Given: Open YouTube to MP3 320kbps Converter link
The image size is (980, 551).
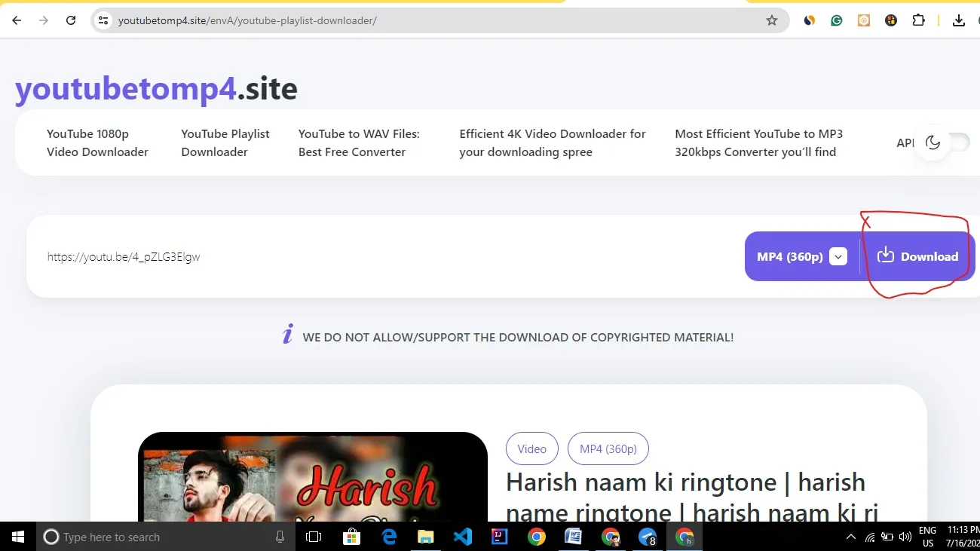Looking at the screenshot, I should tap(758, 142).
